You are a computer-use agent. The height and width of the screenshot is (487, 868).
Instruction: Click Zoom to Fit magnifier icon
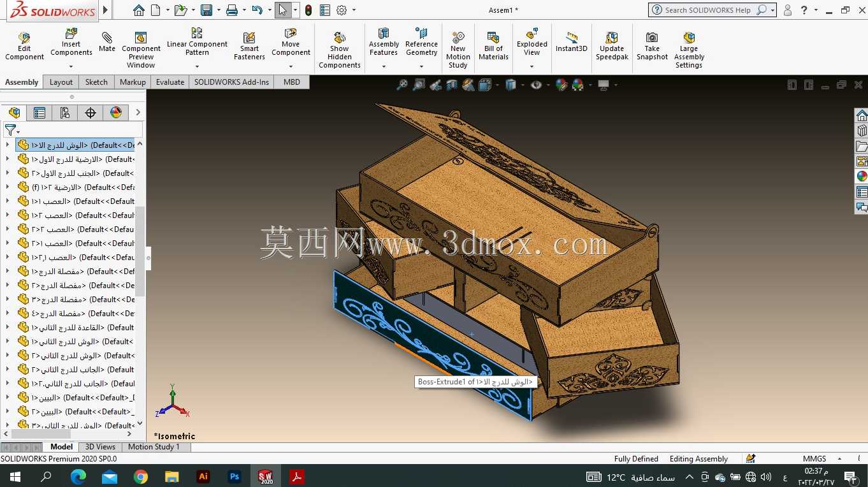(402, 84)
